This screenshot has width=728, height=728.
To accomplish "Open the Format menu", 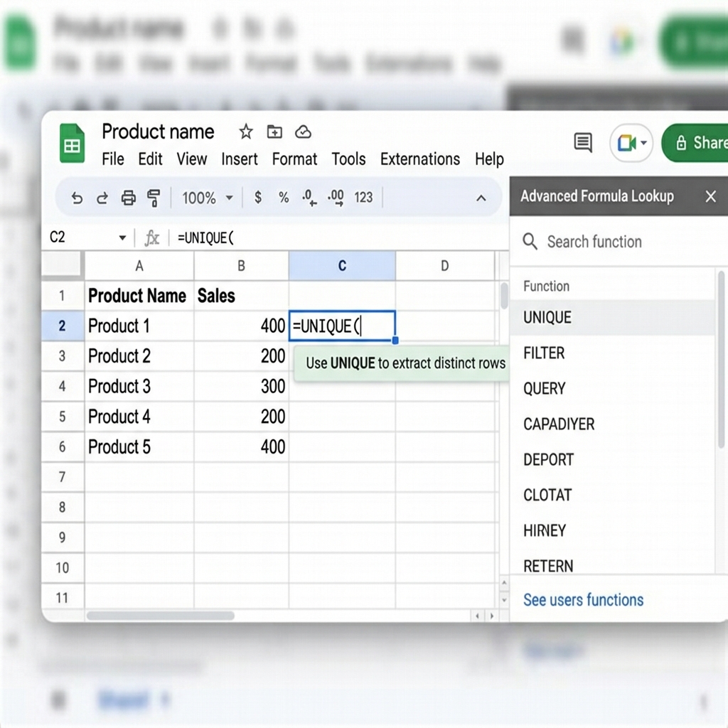I will point(294,159).
